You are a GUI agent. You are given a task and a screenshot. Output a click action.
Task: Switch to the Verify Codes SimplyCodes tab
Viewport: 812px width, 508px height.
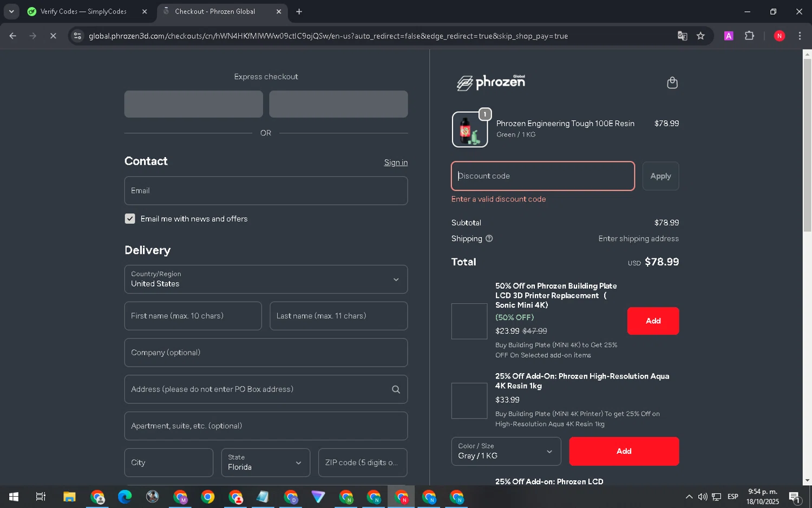(x=87, y=11)
